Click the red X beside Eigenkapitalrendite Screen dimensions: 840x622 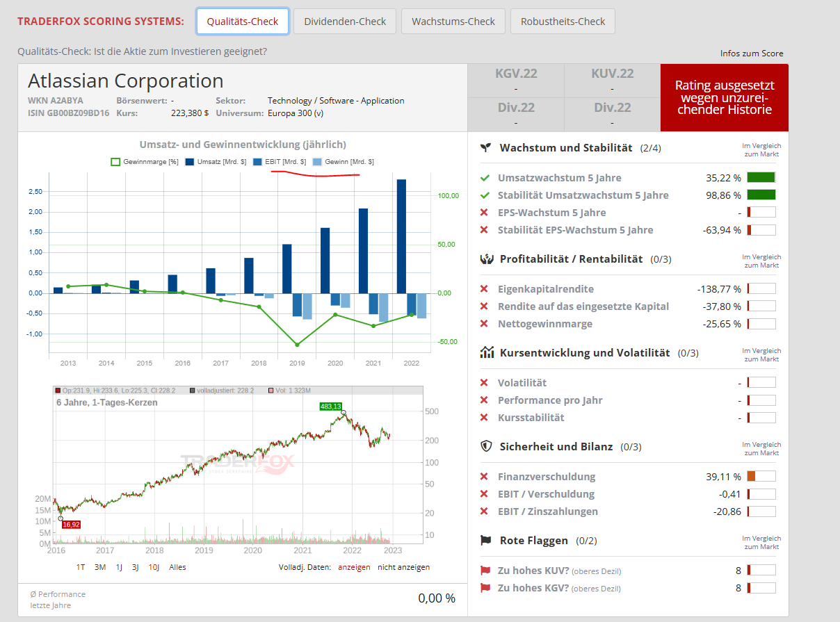(485, 289)
